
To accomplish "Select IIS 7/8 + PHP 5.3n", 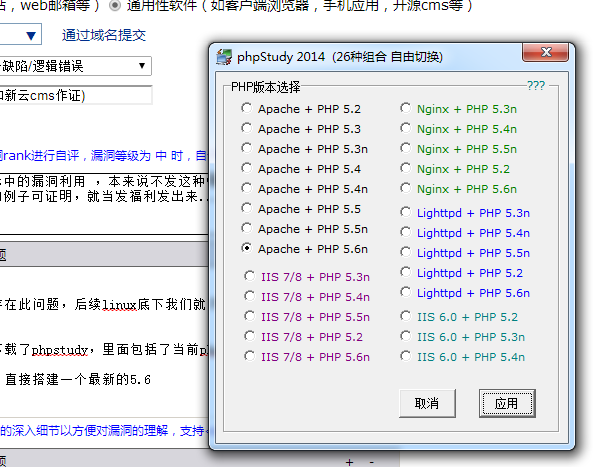I will (249, 277).
